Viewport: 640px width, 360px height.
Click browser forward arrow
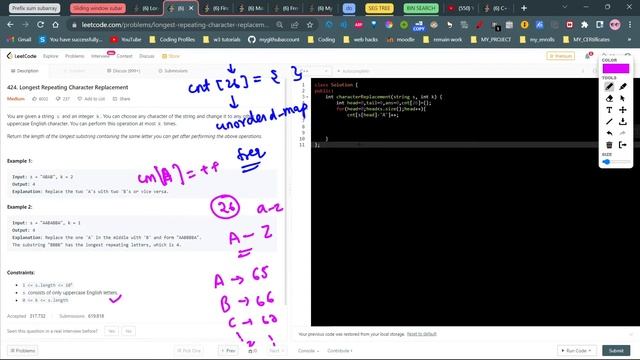click(x=25, y=25)
